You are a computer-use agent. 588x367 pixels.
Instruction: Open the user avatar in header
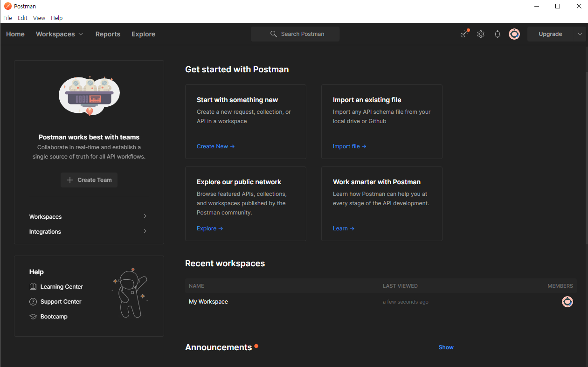coord(514,34)
